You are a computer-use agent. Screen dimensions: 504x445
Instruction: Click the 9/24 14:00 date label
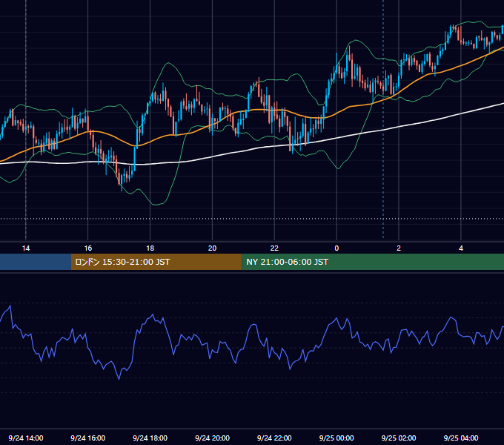click(26, 438)
